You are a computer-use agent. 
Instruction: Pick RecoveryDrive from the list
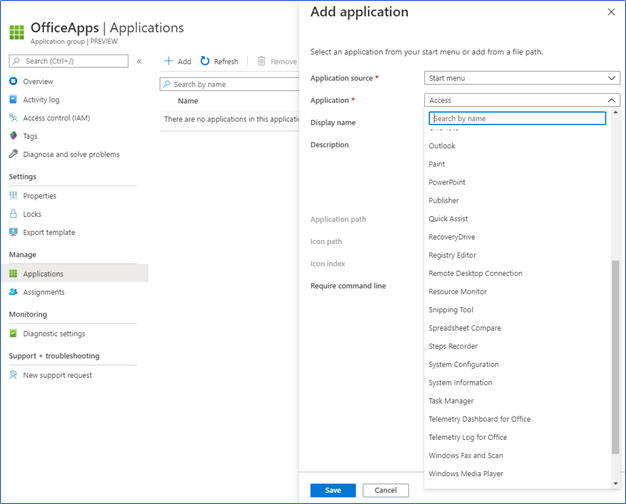(x=452, y=237)
